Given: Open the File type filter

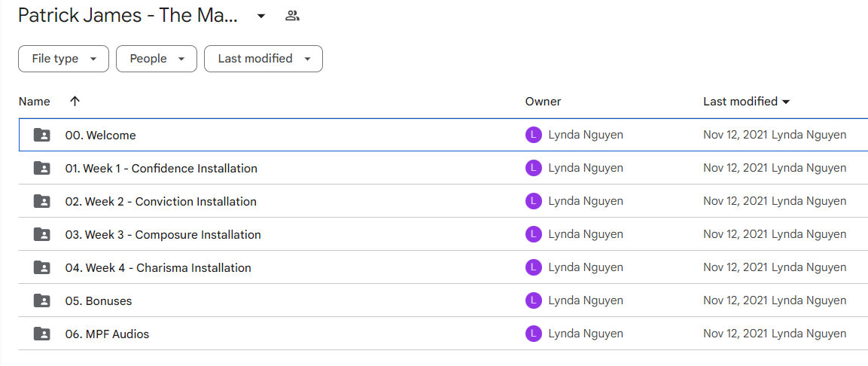Looking at the screenshot, I should pos(64,59).
